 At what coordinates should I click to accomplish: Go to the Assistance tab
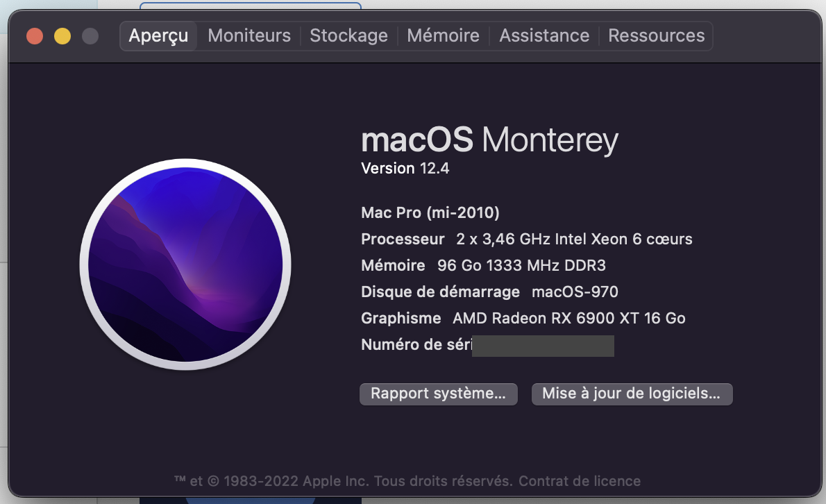tap(544, 36)
